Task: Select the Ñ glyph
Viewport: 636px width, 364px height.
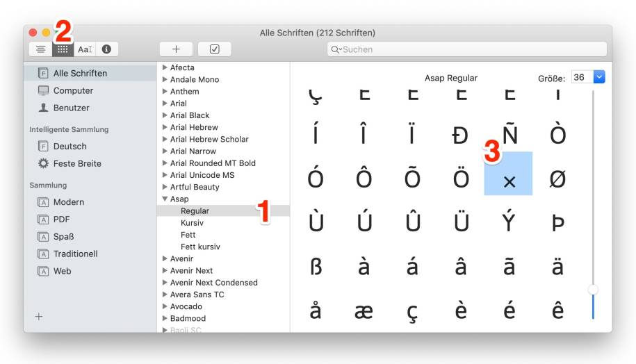Action: point(510,132)
